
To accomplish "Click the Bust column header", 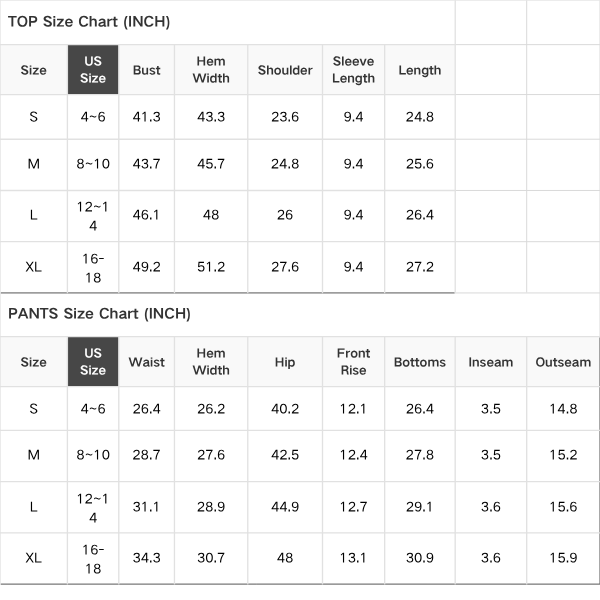I will coord(147,70).
